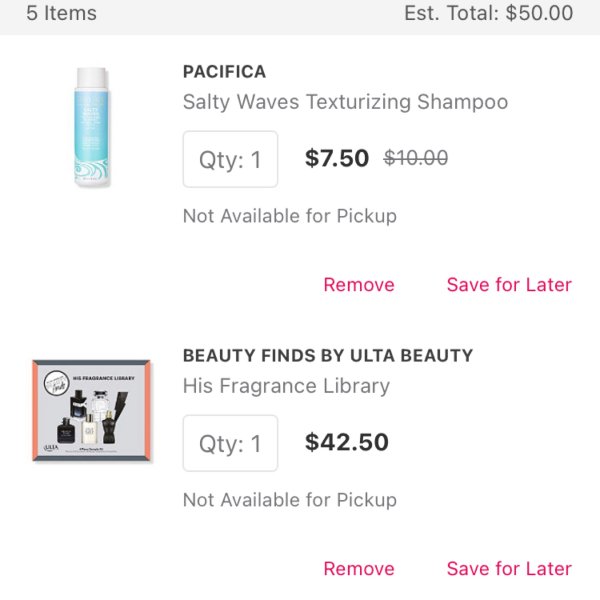Tap the PACIFICA brand name
This screenshot has height=600, width=600.
click(224, 72)
